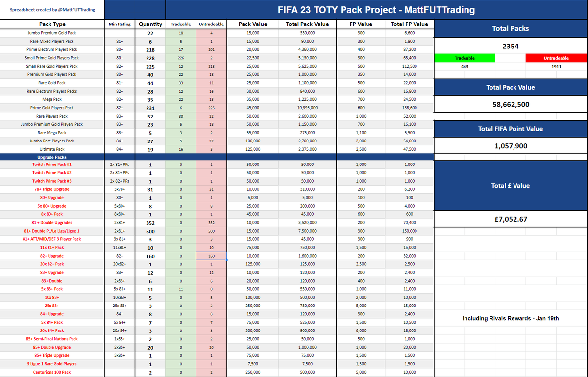Select the Pack Value column header
This screenshot has height=377, width=588.
(253, 24)
